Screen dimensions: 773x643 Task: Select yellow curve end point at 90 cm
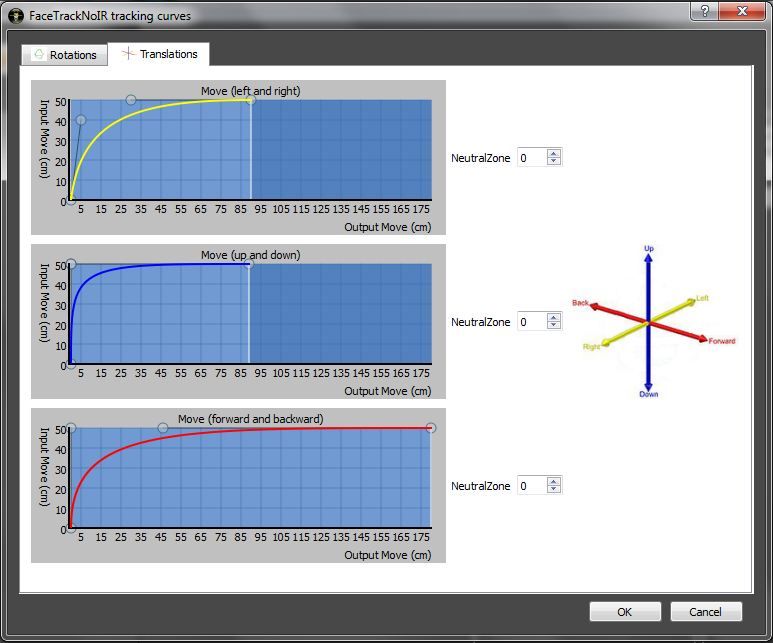point(250,100)
